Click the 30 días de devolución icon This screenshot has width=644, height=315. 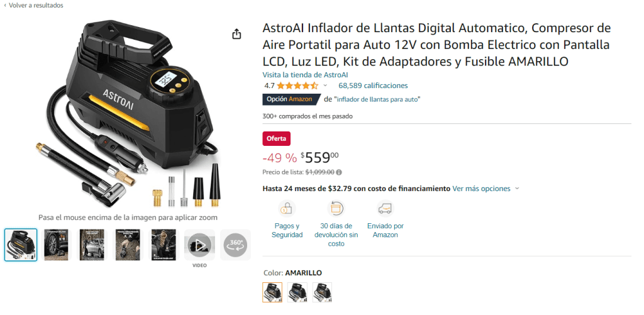coord(336,209)
